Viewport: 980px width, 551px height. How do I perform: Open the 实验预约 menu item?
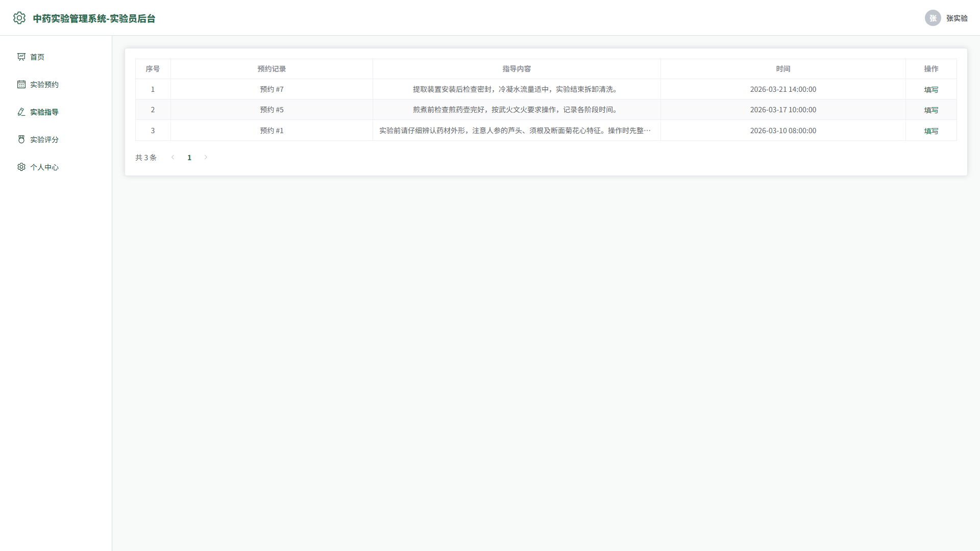tap(56, 84)
